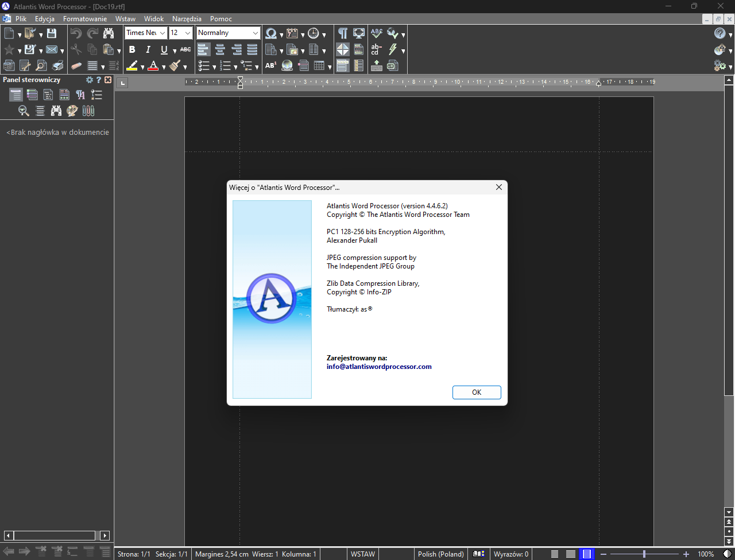735x560 pixels.
Task: Click the insert time clock icon
Action: pos(314,34)
